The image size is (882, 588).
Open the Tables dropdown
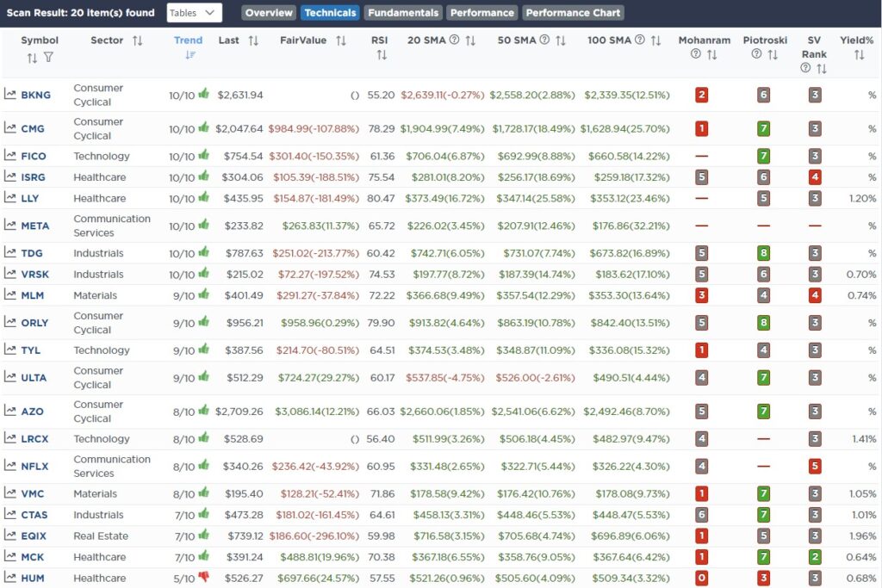(x=194, y=13)
